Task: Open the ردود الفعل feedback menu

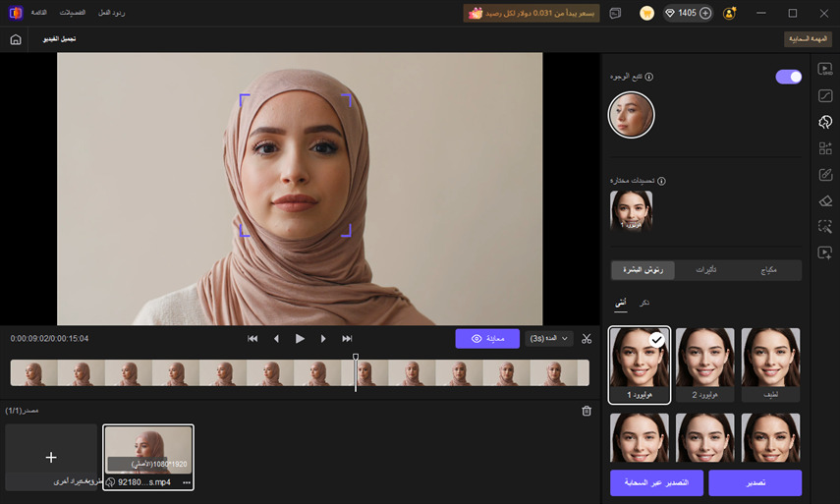Action: click(x=111, y=13)
